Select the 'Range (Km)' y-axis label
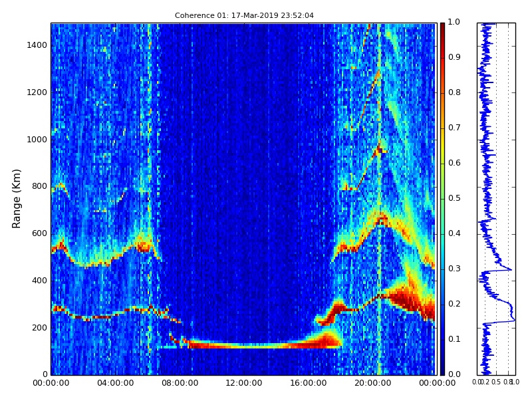 [x=16, y=199]
